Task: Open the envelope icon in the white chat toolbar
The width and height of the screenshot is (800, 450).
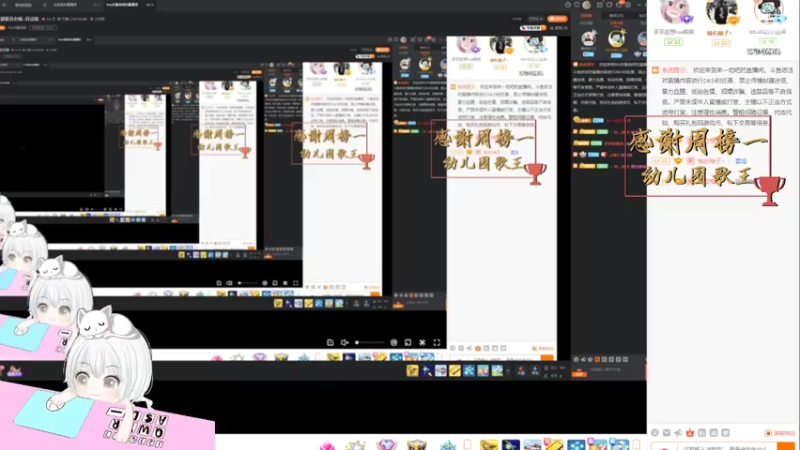Action: point(666,433)
